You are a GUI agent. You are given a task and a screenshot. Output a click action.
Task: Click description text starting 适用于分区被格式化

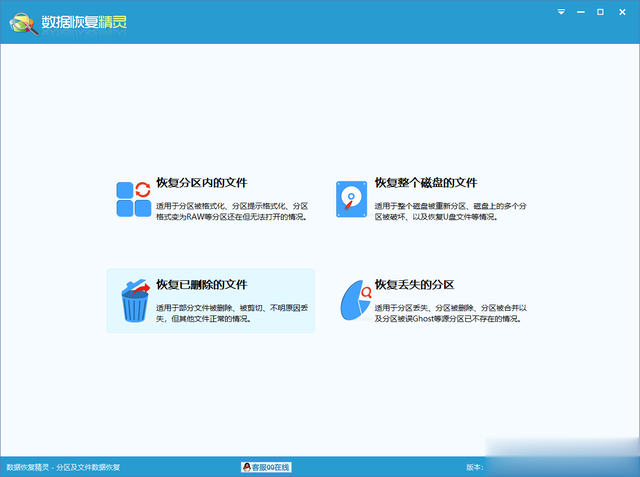[x=232, y=211]
